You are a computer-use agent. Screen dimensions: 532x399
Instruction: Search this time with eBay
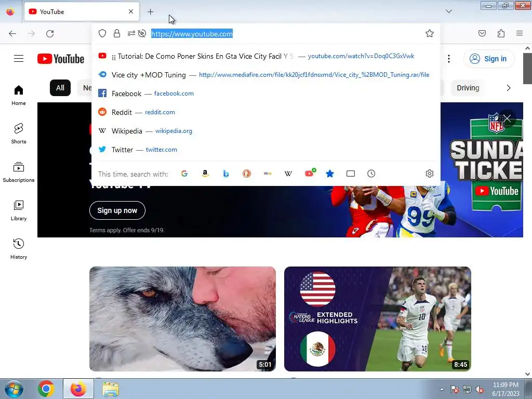click(268, 174)
